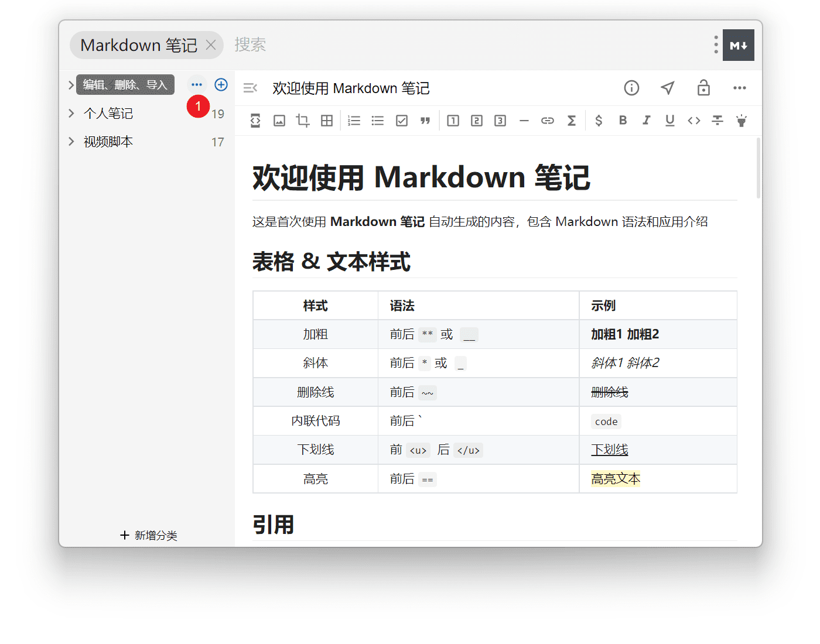Image resolution: width=820 pixels, height=644 pixels.
Task: Insert an image using the picture icon
Action: (x=279, y=121)
